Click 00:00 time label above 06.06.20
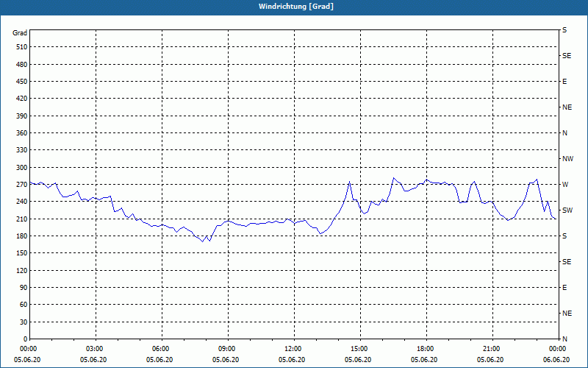 [x=558, y=349]
